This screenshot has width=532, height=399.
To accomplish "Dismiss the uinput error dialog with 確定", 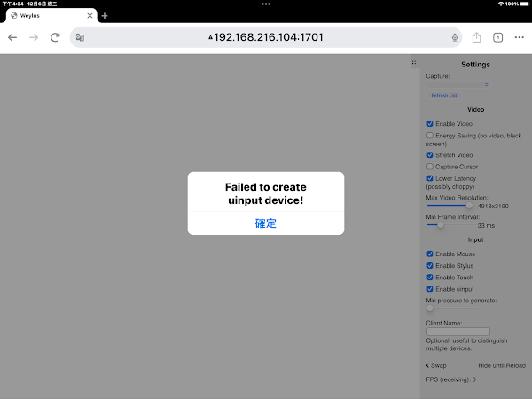I will [266, 223].
